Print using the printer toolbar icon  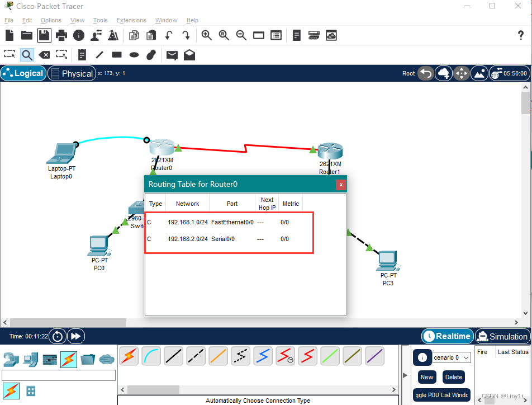pos(61,35)
